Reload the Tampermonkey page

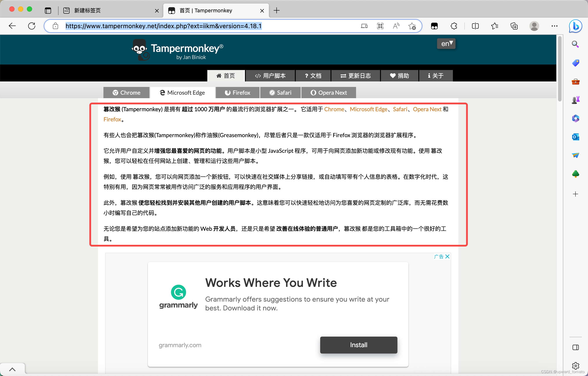[32, 26]
